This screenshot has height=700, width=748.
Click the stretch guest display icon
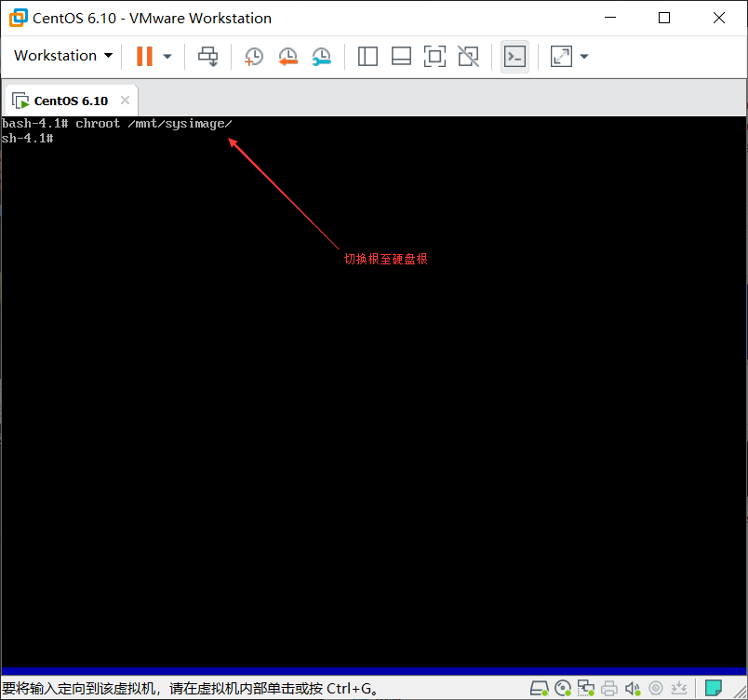click(x=562, y=56)
